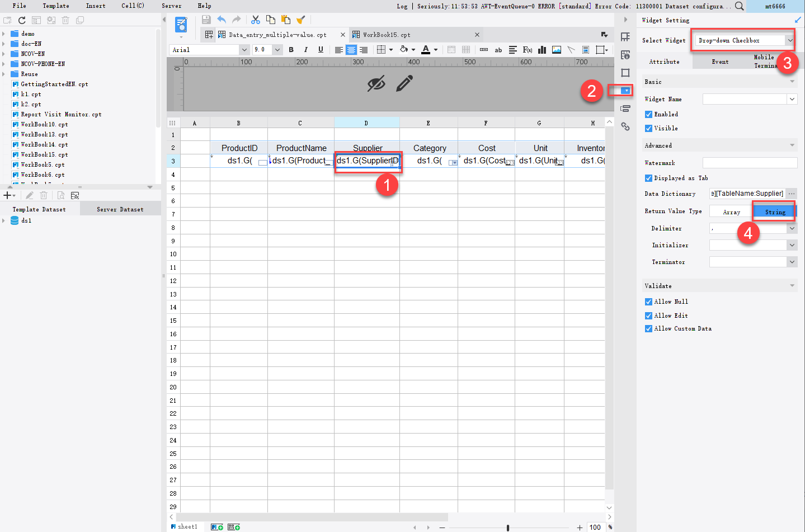Viewport: 805px width, 532px height.
Task: Click the hyperlink icon in right sidebar
Action: (x=625, y=127)
